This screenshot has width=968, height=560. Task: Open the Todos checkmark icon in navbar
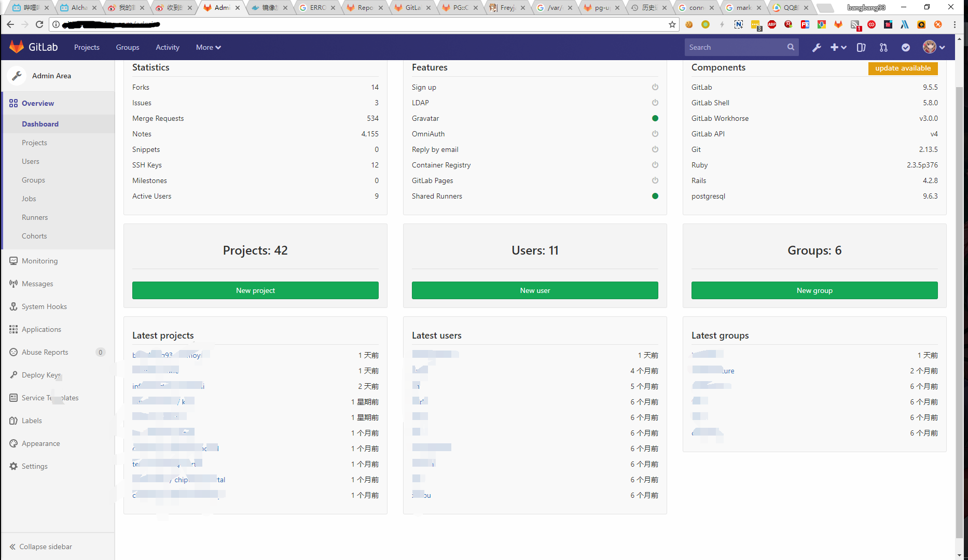pyautogui.click(x=906, y=47)
